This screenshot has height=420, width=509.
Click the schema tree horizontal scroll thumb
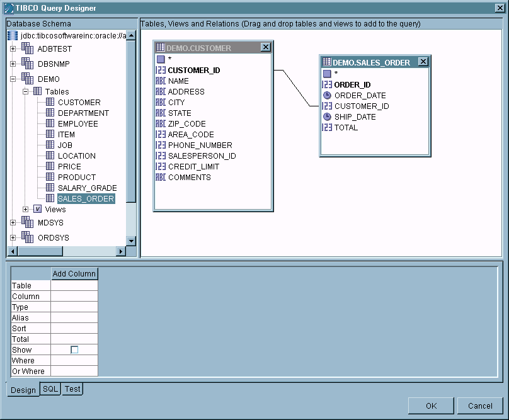tap(40, 251)
